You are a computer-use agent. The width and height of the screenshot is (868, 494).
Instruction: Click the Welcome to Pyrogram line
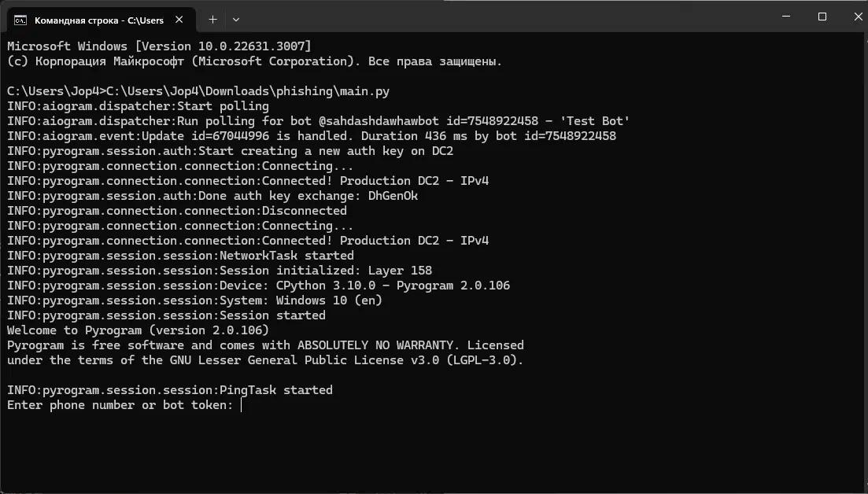pyautogui.click(x=138, y=330)
